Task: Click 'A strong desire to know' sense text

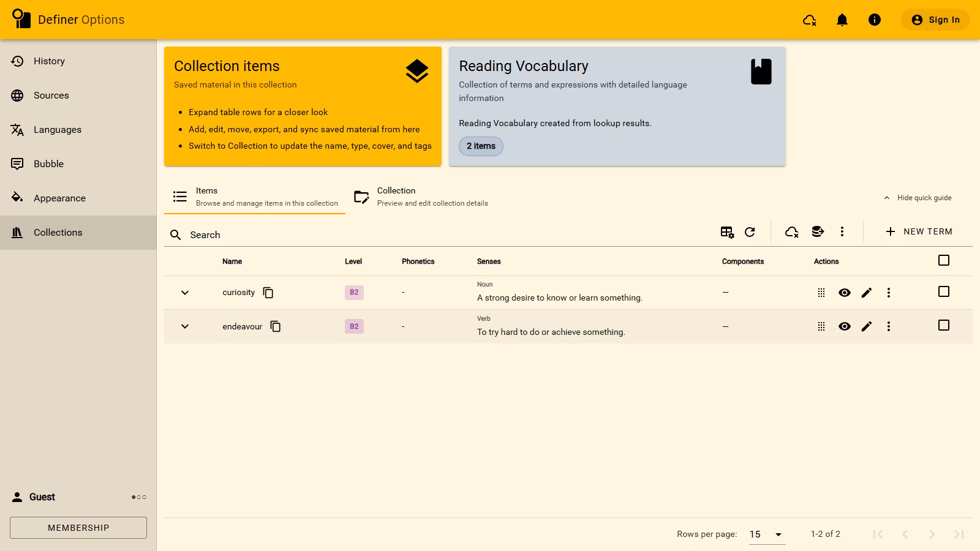Action: click(560, 298)
